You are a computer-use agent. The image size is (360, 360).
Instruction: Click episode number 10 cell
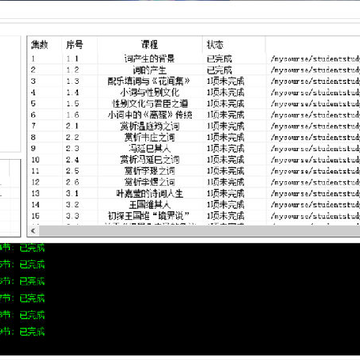[35, 160]
